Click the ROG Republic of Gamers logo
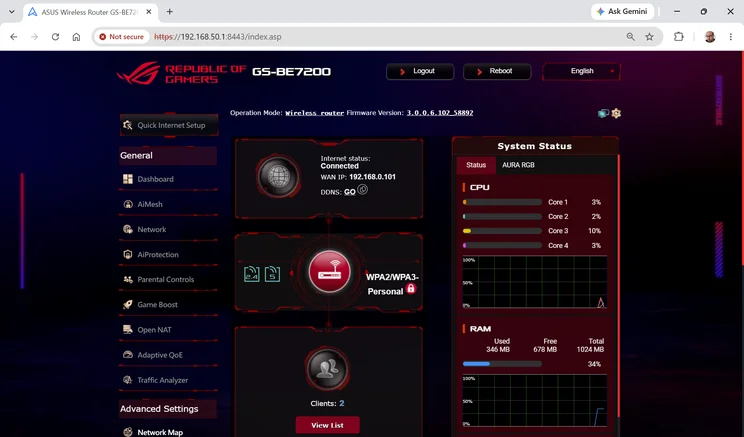744x437 pixels. (x=181, y=73)
